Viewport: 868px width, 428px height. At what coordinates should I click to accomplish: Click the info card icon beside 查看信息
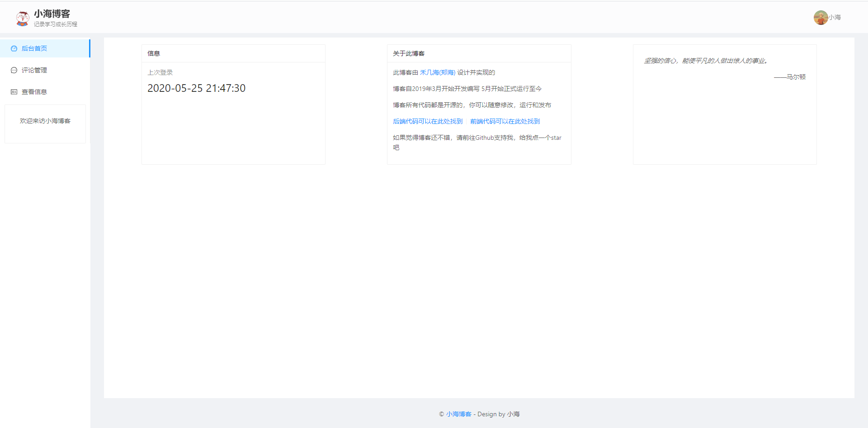tap(14, 92)
